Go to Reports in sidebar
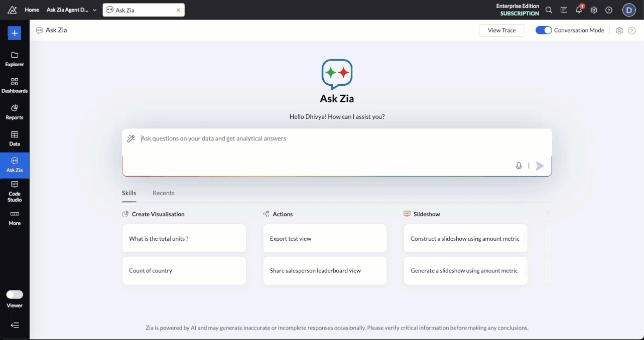The width and height of the screenshot is (644, 340). click(x=15, y=111)
